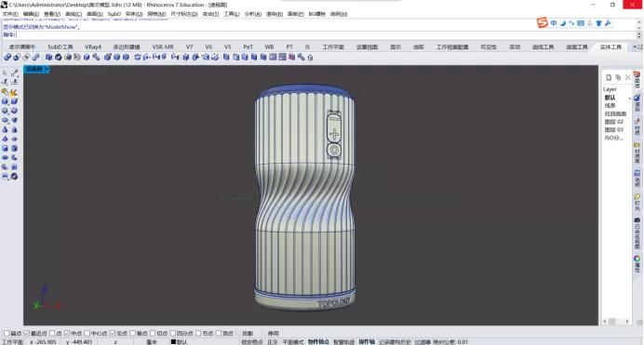Screen dimensions: 644x345
Task: Click the layer panel horizontal scrollbar
Action: point(616,321)
